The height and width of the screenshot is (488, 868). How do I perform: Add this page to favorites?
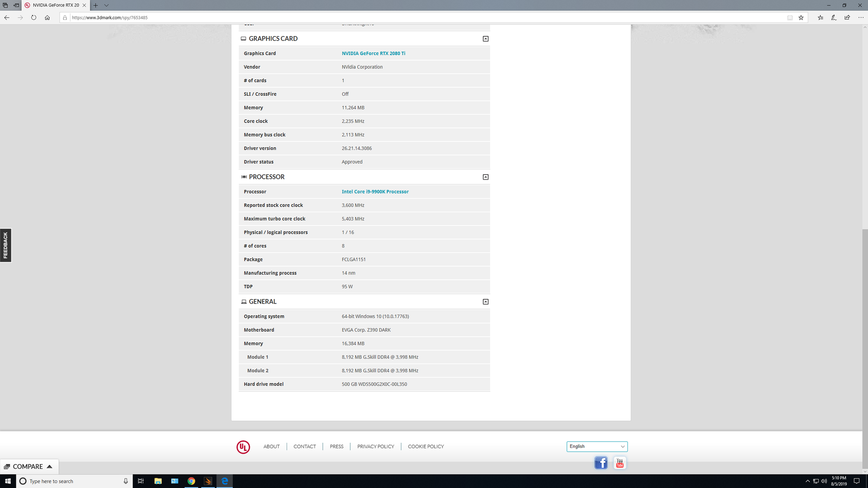pos(801,18)
